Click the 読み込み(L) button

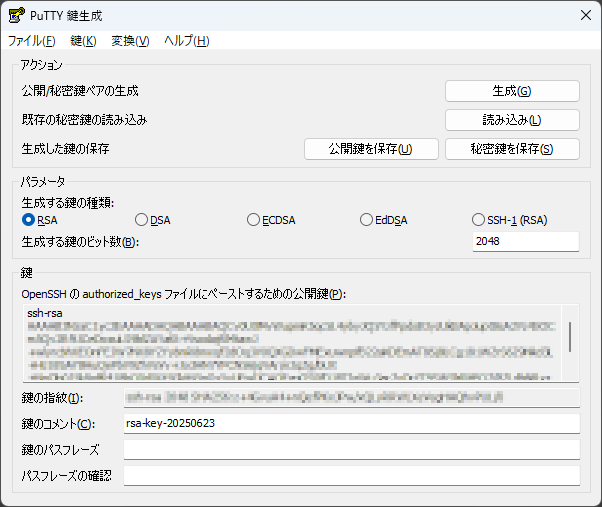512,120
